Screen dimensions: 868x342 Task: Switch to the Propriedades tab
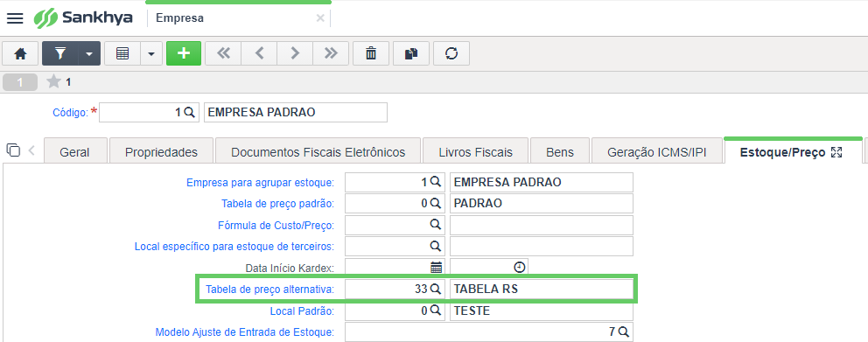161,152
